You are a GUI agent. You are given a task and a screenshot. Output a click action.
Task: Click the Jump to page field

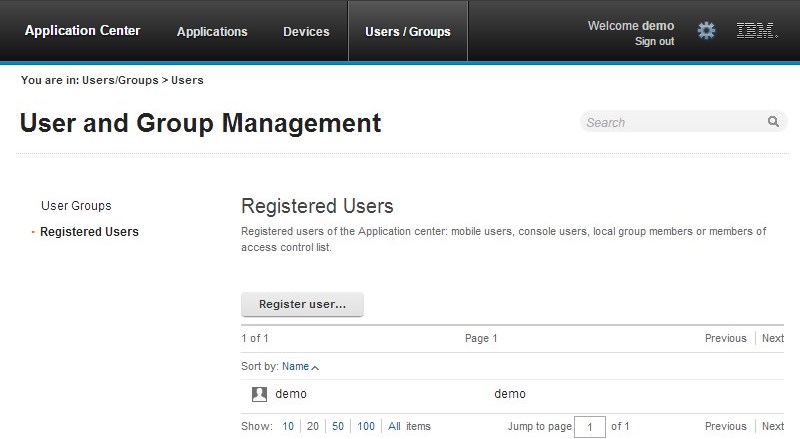[590, 427]
